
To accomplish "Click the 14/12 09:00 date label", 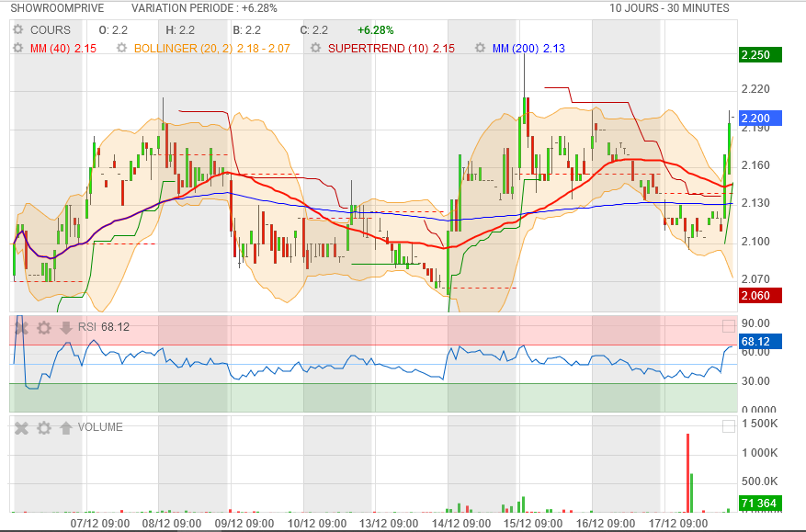I will coord(461,524).
